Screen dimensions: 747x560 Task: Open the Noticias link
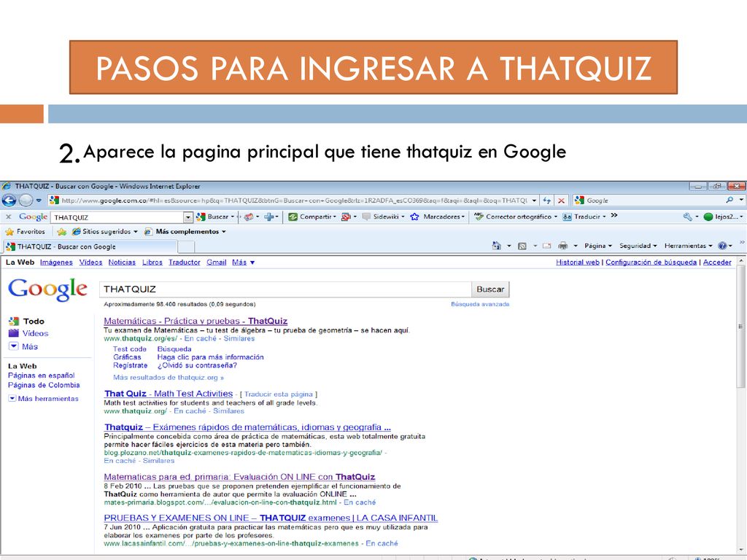click(x=122, y=262)
